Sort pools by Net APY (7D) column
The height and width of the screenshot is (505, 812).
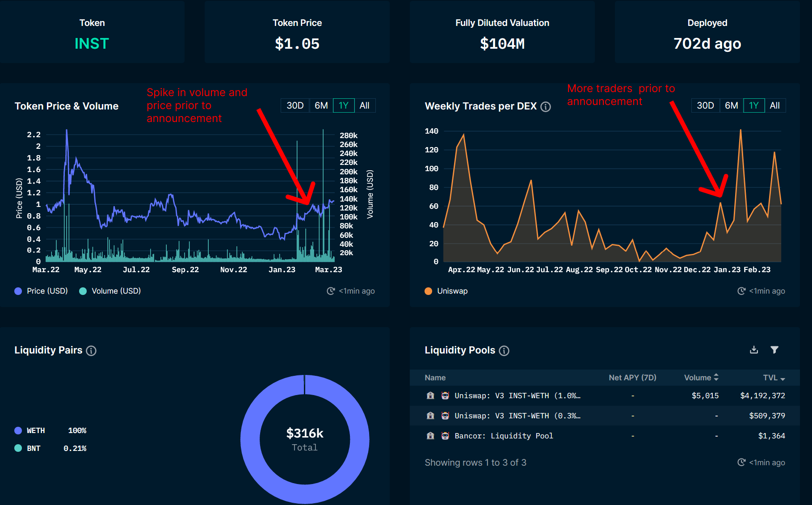tap(632, 378)
